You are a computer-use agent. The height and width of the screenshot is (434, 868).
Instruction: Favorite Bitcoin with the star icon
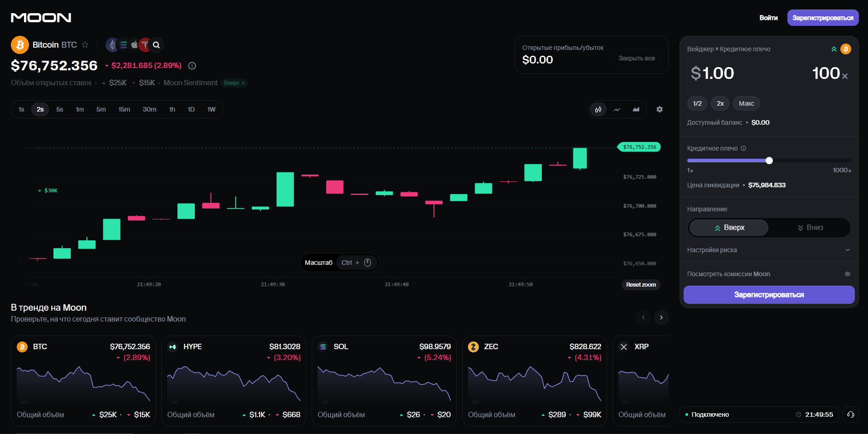pyautogui.click(x=85, y=45)
